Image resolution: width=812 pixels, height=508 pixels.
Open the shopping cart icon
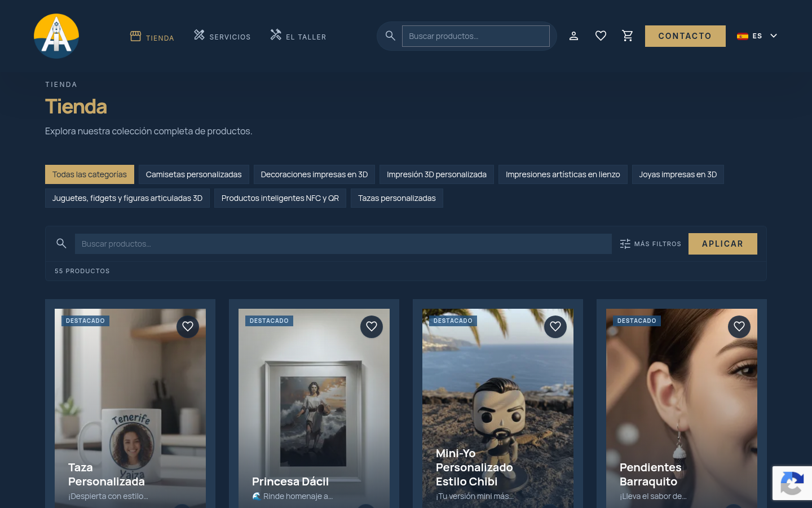[x=628, y=36]
